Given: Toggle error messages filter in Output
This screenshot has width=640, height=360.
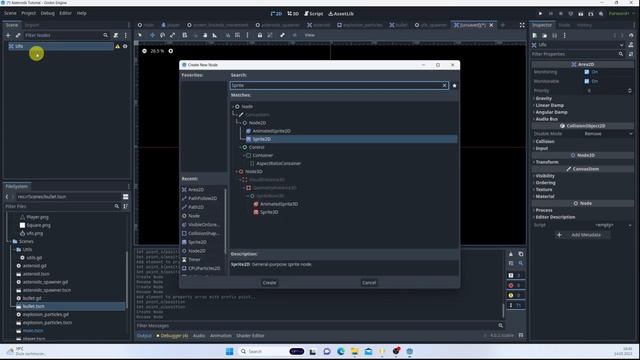Looking at the screenshot, I should pyautogui.click(x=516, y=285).
